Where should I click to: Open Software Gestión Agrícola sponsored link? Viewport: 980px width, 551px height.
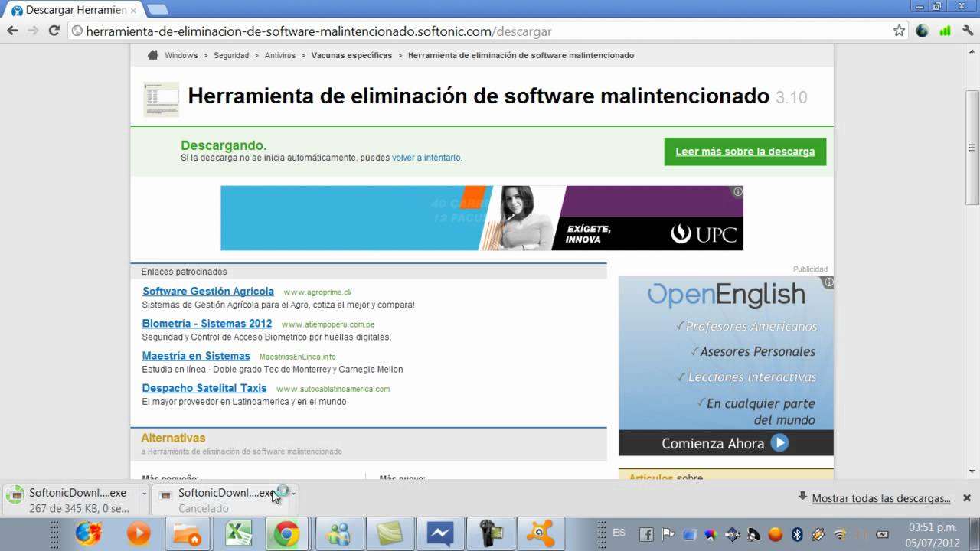208,292
